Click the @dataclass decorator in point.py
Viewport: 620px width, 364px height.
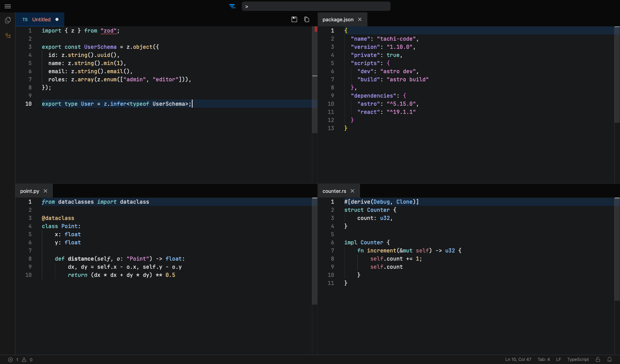tap(58, 218)
